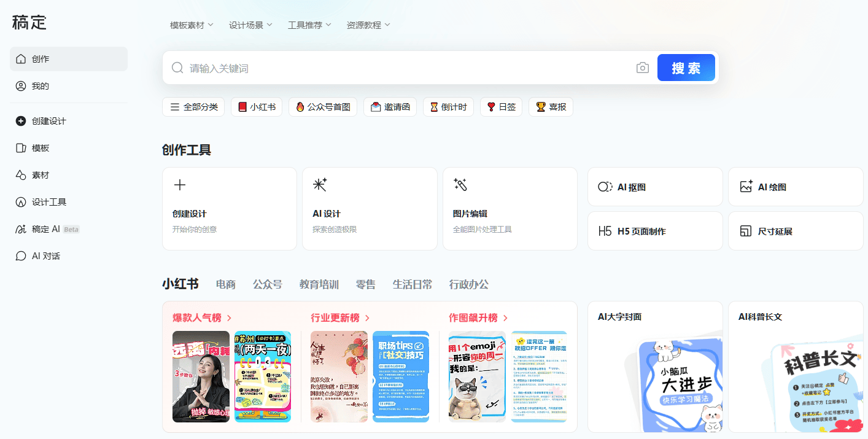Switch to the 电商 tab
Screen dimensions: 868x439
coord(225,284)
